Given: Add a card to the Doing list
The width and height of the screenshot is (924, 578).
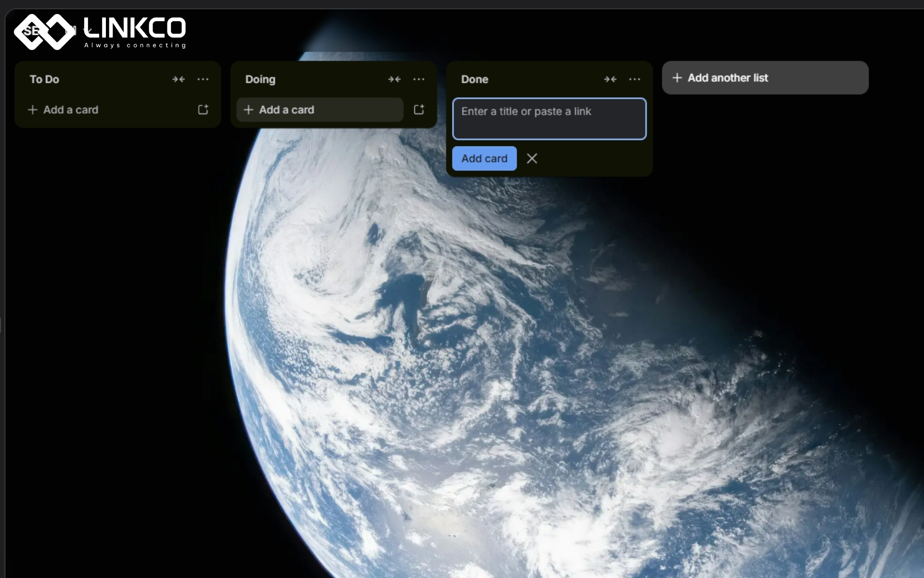Looking at the screenshot, I should click(x=320, y=110).
